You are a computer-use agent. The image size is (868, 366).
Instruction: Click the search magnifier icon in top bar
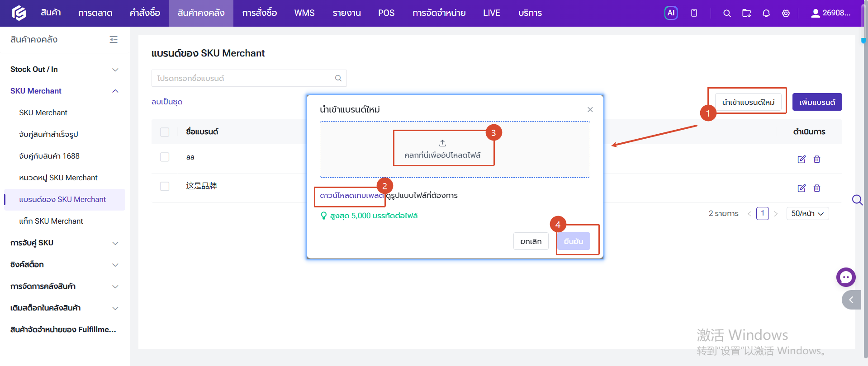pos(727,13)
